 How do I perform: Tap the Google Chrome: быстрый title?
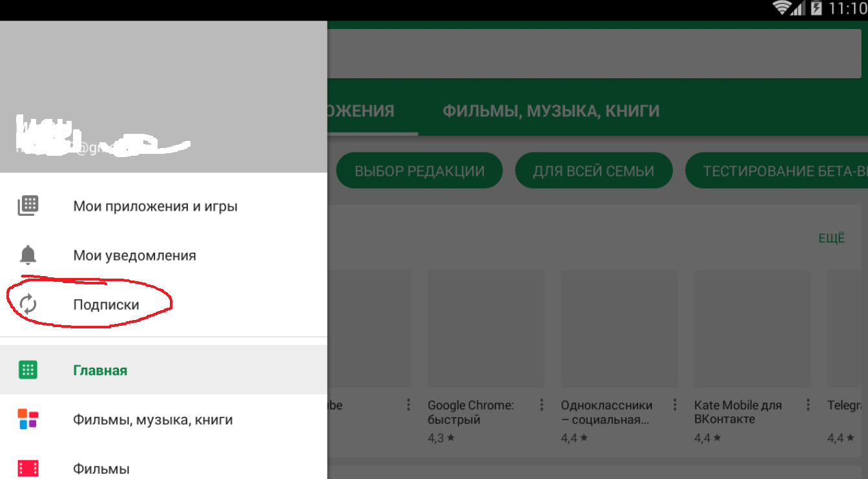pos(470,412)
